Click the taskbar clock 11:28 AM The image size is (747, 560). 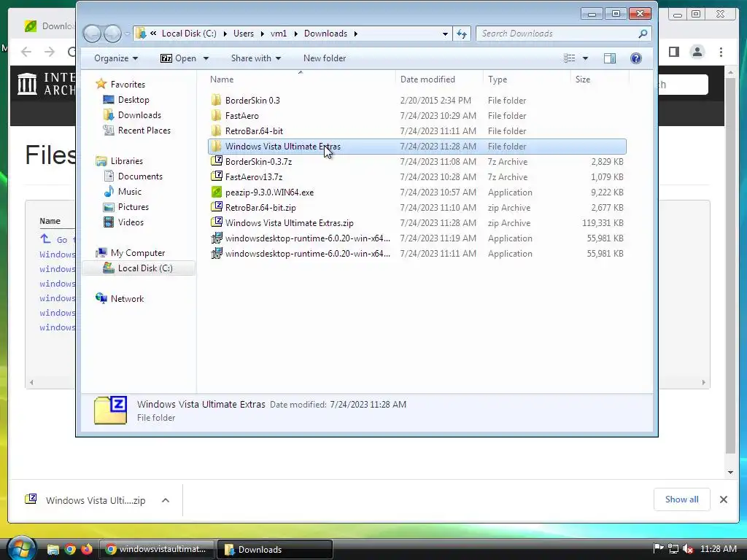[719, 549]
